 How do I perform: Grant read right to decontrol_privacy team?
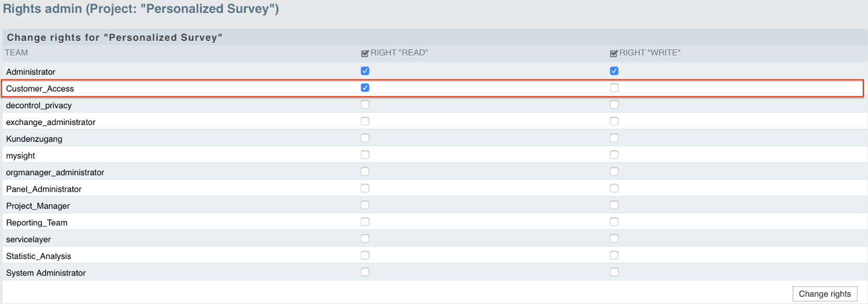pyautogui.click(x=365, y=105)
